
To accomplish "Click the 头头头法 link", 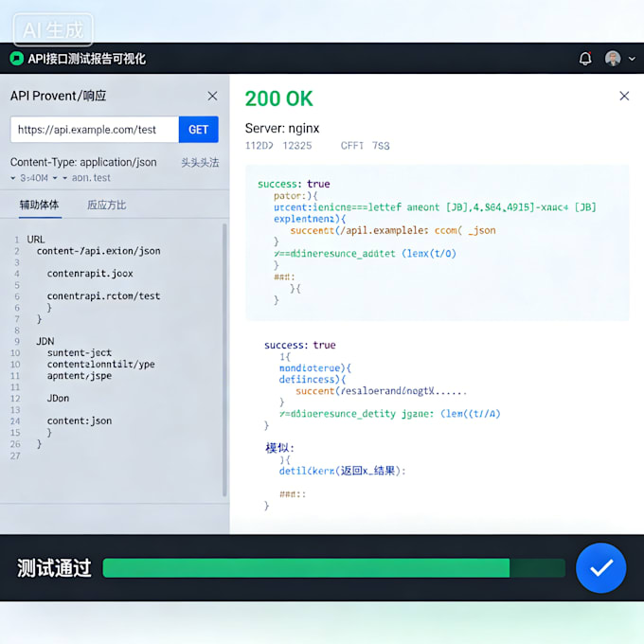I will click(x=200, y=162).
